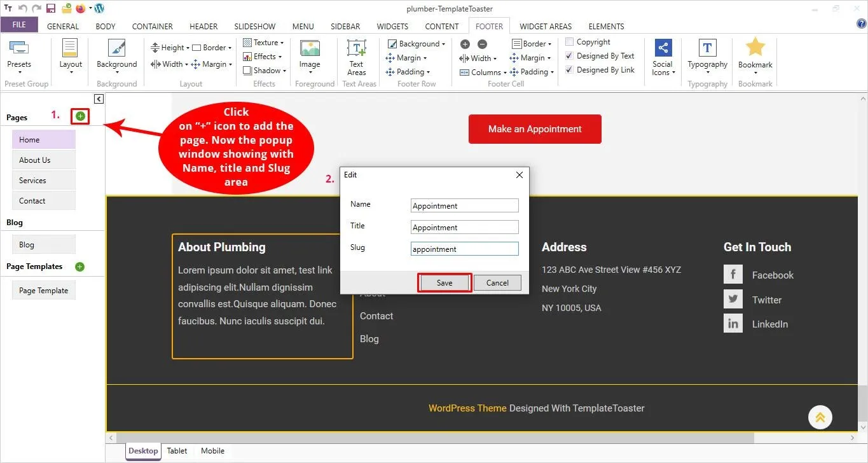Click the Slug input field
Screen dimensions: 868x463
(x=464, y=249)
